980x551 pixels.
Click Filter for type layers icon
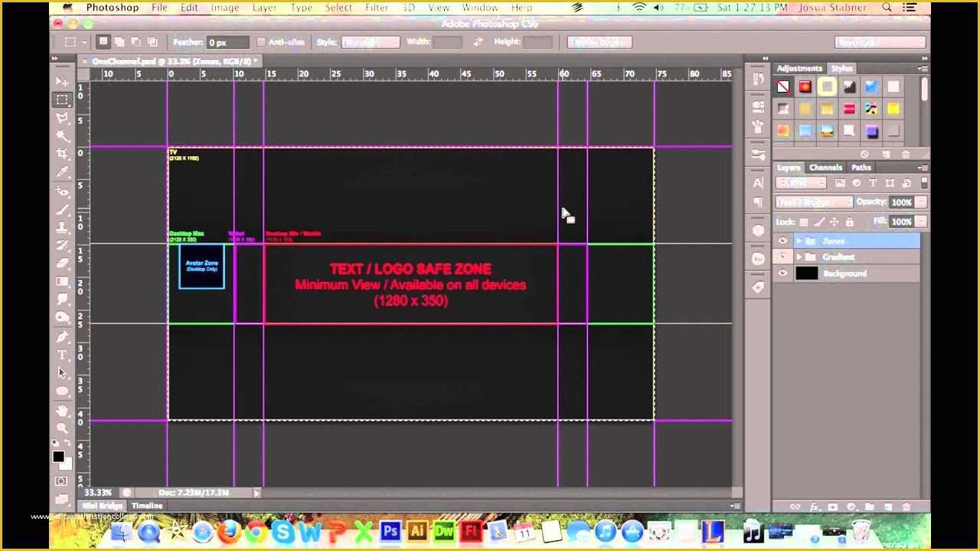tap(873, 183)
